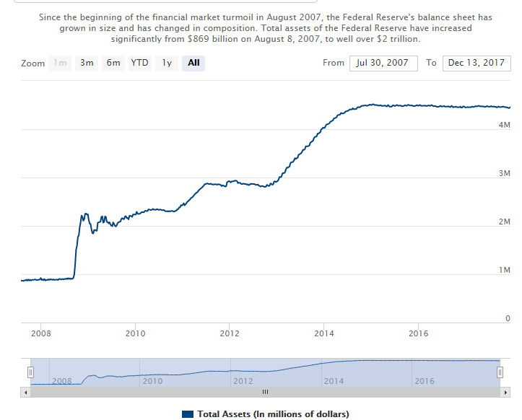Screen dimensions: 522x420
Task: Grab the left navigator range handle
Action: (x=30, y=372)
